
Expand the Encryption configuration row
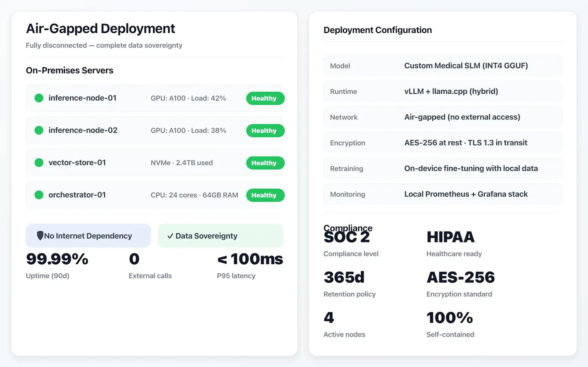point(442,143)
